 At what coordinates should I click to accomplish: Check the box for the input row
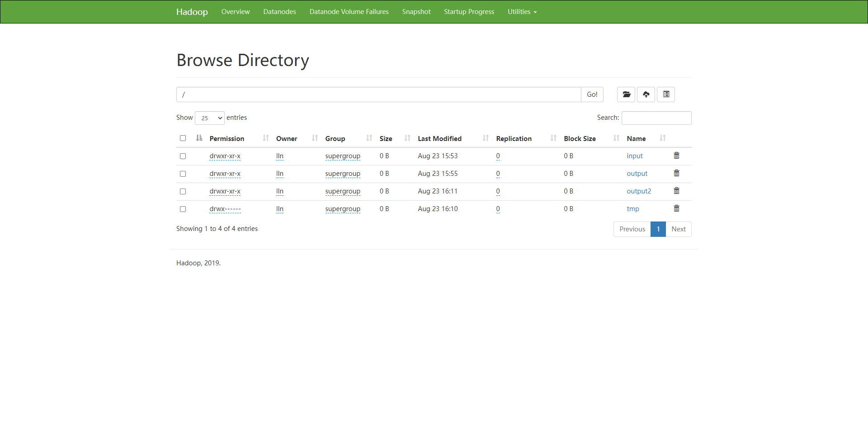pos(183,156)
